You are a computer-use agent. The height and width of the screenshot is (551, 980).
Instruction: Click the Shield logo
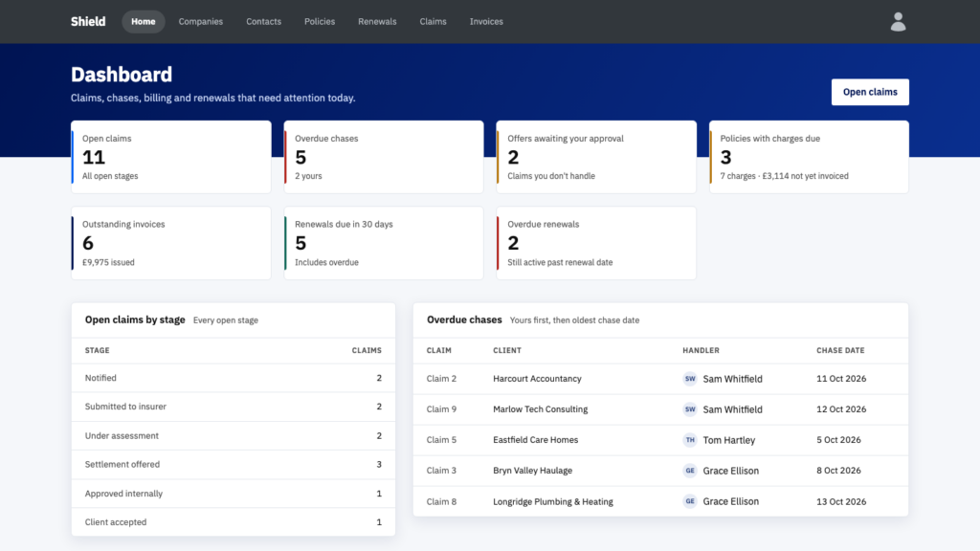[88, 21]
